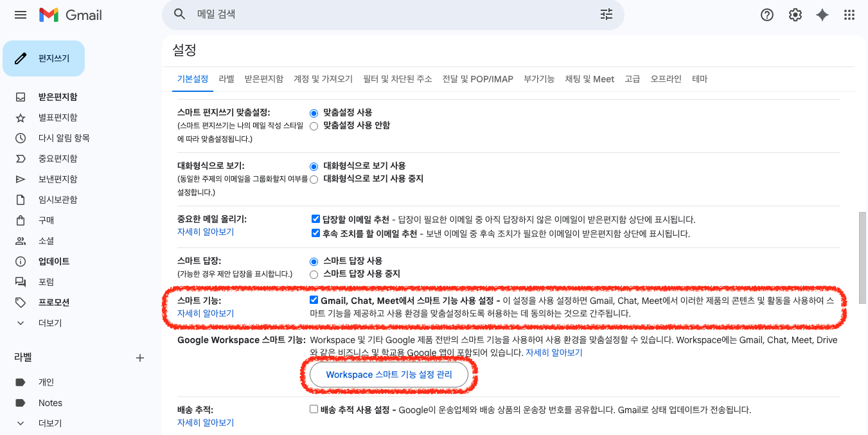Click Workspace 스마트 기능 설정 관리 button
868x435 pixels.
[389, 375]
